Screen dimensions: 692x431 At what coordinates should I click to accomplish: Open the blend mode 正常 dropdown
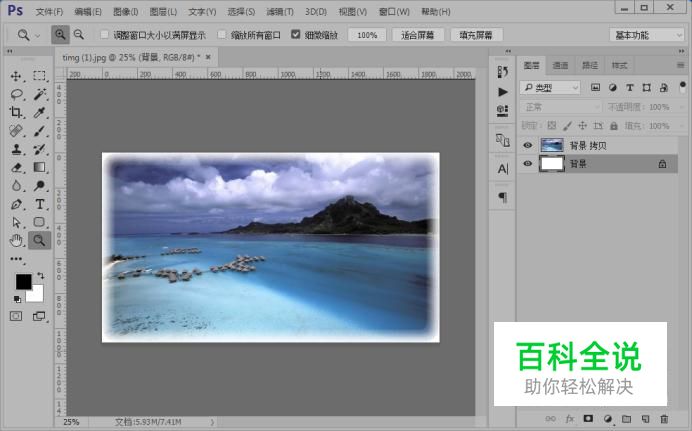(x=561, y=107)
